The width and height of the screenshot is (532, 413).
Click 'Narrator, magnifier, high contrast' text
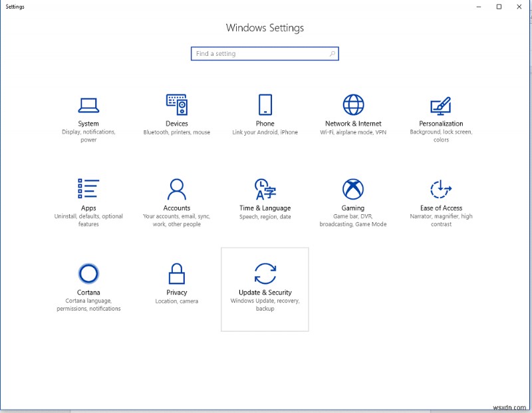pyautogui.click(x=441, y=220)
